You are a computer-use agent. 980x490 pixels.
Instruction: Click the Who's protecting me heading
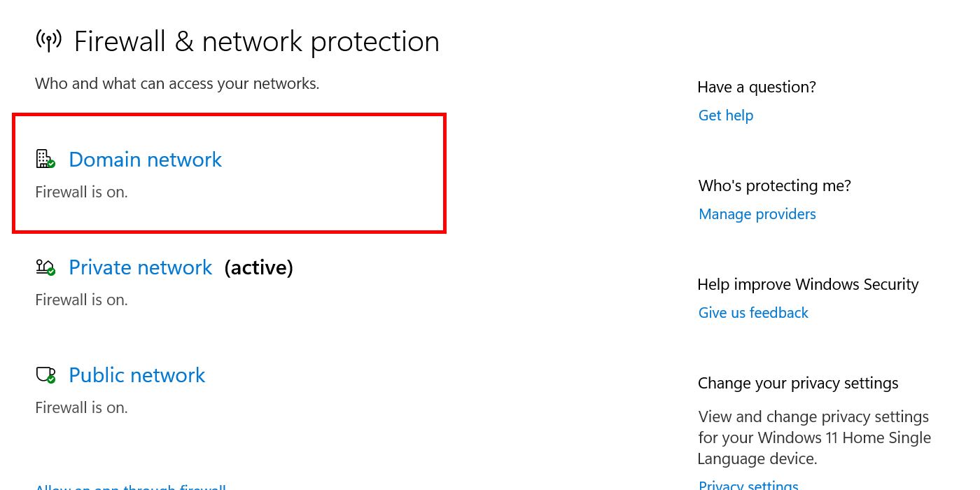(774, 185)
